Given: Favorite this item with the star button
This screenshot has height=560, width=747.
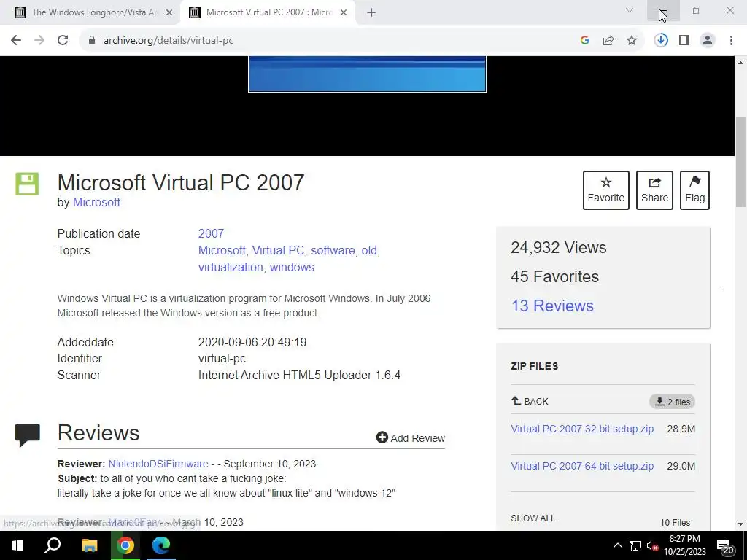Looking at the screenshot, I should coord(606,190).
